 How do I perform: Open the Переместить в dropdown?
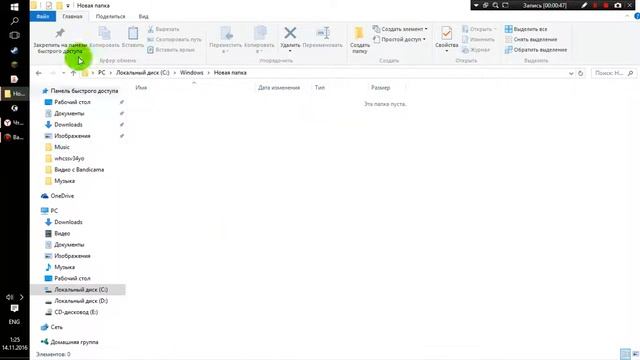tap(226, 40)
